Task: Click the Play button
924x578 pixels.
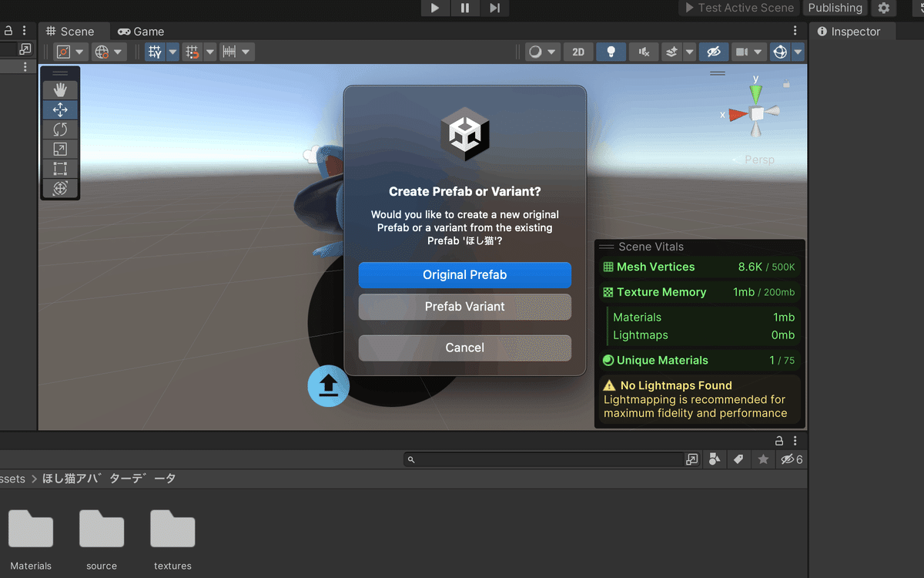Action: 435,8
